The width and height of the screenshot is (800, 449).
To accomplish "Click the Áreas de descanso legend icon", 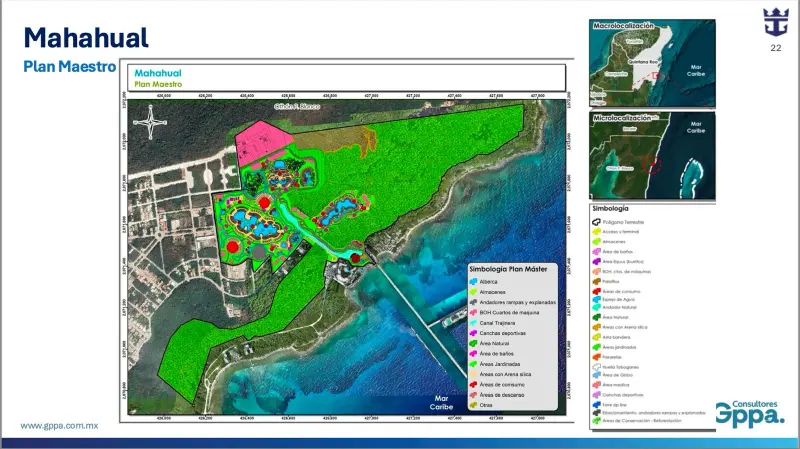I will click(474, 396).
